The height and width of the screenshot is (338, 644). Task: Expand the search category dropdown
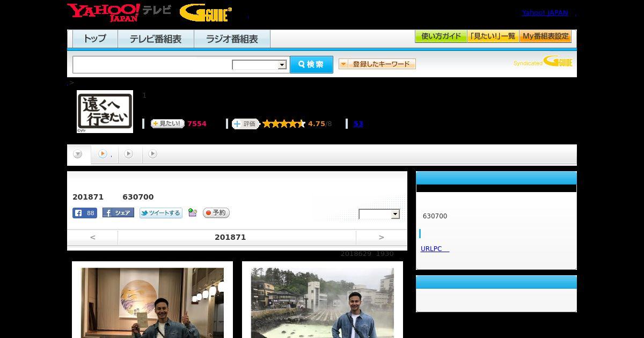pyautogui.click(x=259, y=65)
